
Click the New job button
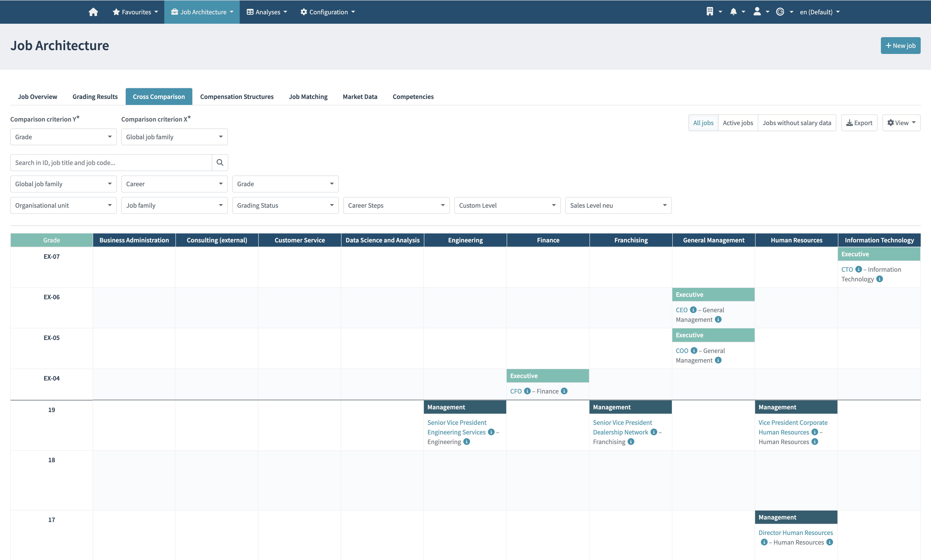click(x=900, y=46)
